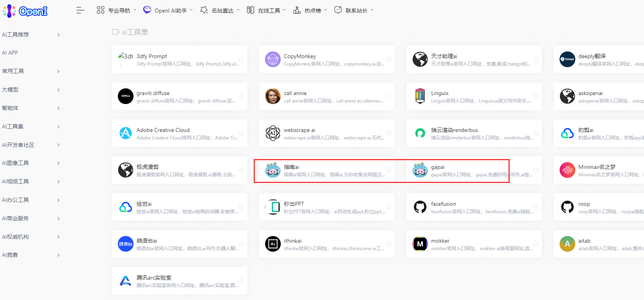Click the ai工具集 section heading
The height and width of the screenshot is (300, 644).
(x=135, y=32)
